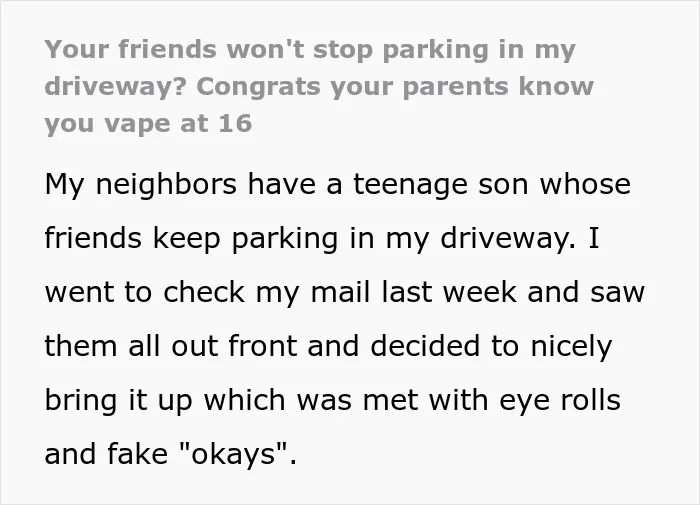
Task: Click the phrase "bring it up"
Action: point(118,401)
